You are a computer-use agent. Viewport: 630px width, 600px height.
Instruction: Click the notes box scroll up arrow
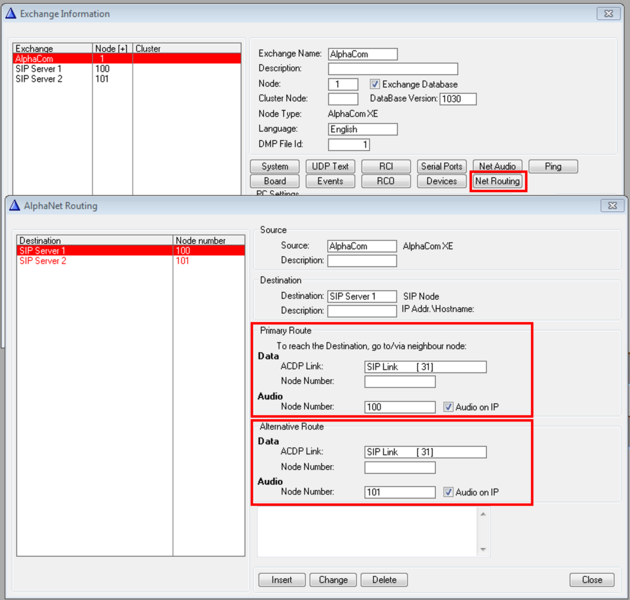coord(483,514)
